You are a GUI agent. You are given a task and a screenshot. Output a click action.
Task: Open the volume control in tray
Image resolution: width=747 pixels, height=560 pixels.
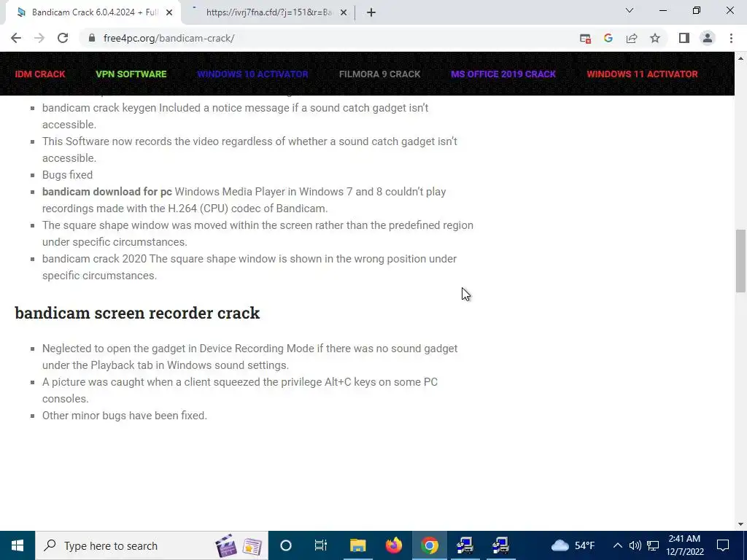tap(635, 545)
